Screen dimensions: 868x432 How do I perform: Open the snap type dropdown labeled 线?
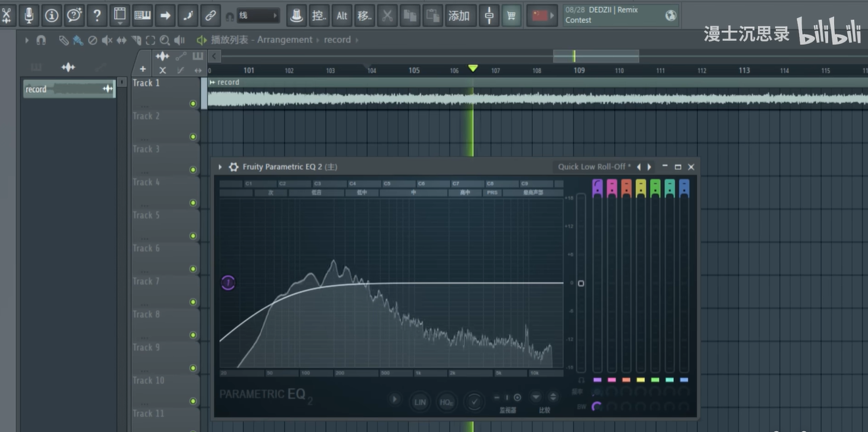coord(258,15)
